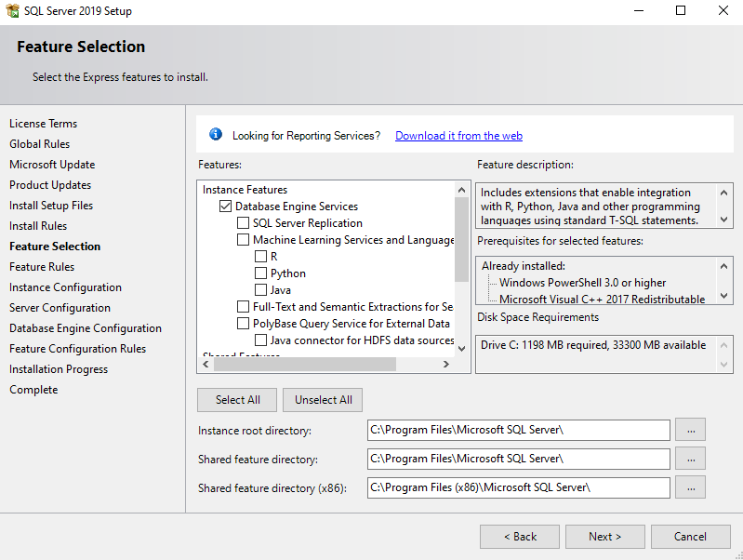This screenshot has height=560, width=743.
Task: Click the blue info icon beside Reporting Services
Action: point(216,135)
